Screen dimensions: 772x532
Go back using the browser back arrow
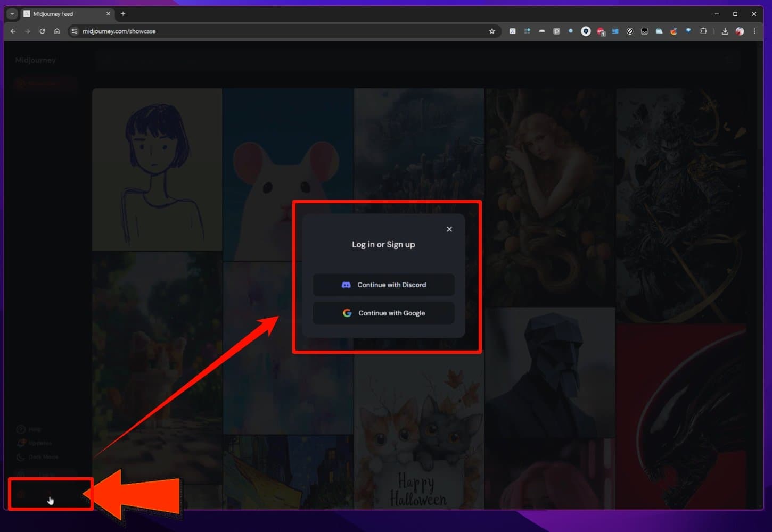coord(13,31)
